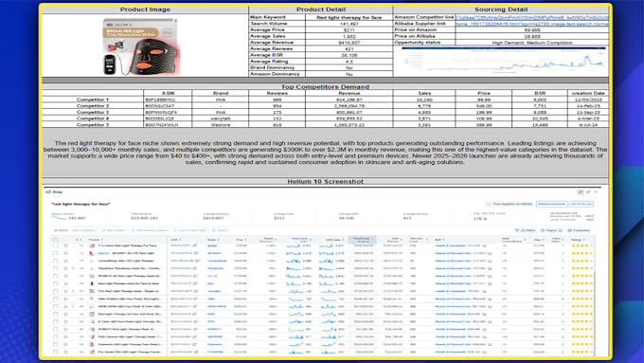Click the red light mask product image

pos(141,46)
